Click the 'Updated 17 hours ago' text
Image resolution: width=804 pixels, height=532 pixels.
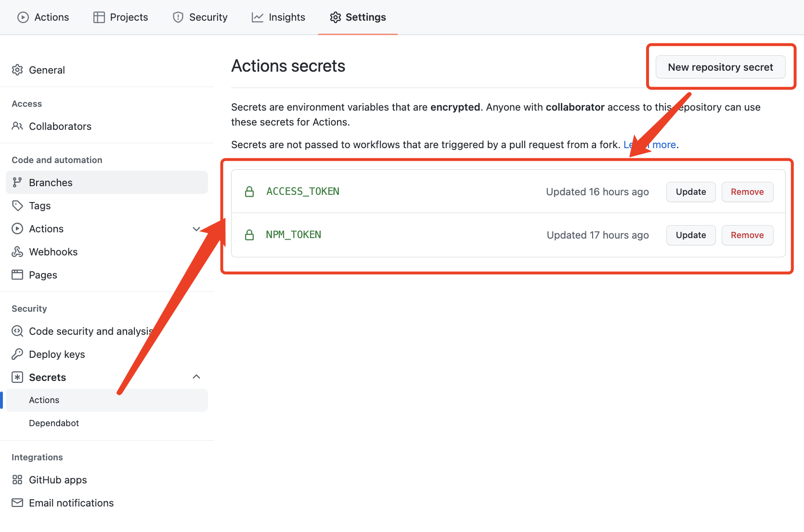[598, 235]
